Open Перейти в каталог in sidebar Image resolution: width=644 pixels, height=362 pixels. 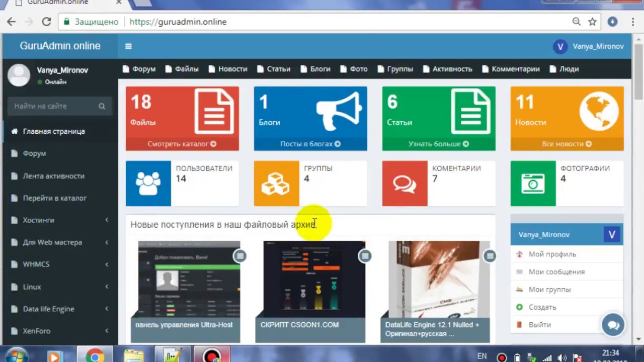coord(59,198)
